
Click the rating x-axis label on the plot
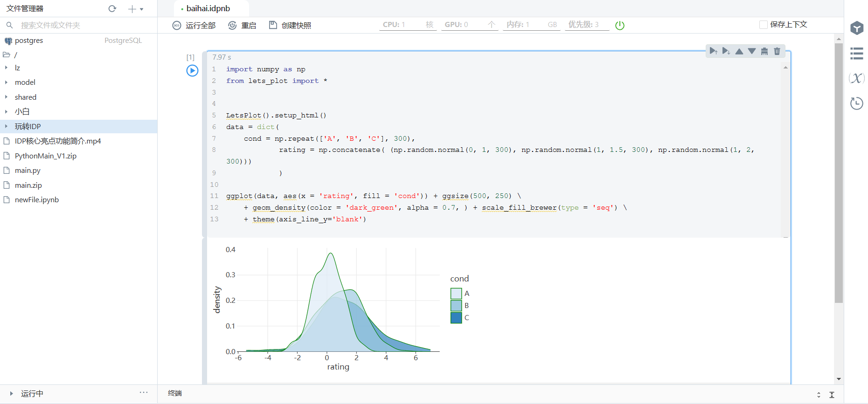tap(338, 367)
